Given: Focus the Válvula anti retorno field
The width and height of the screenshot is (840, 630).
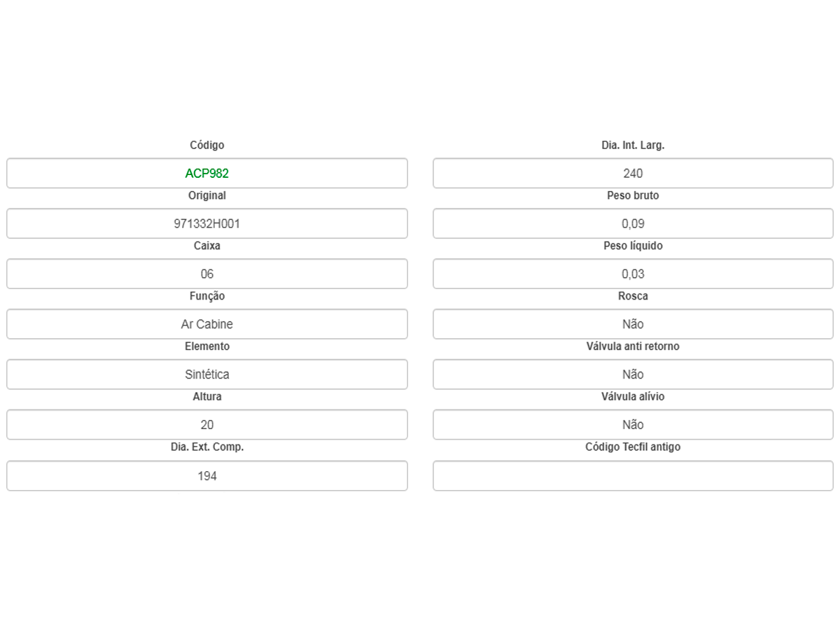Looking at the screenshot, I should click(x=633, y=374).
